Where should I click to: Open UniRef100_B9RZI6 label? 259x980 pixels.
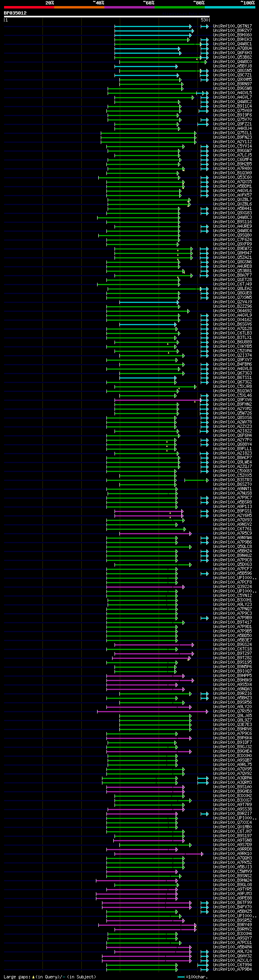[x=232, y=694]
